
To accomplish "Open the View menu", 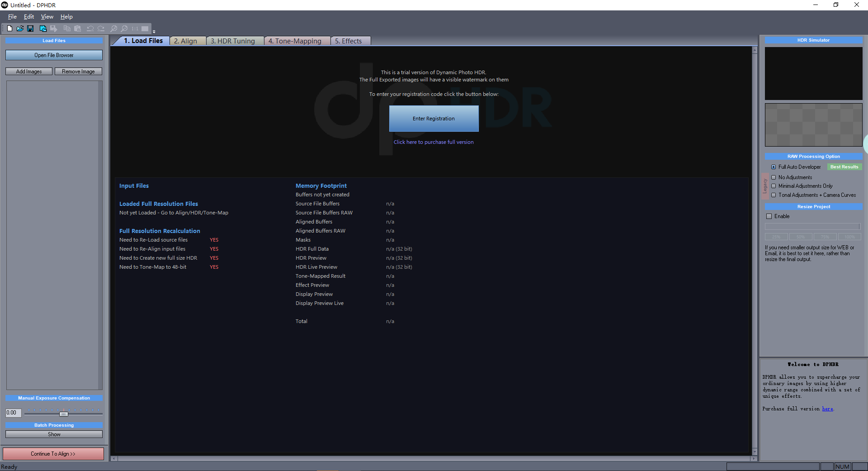I will click(47, 17).
